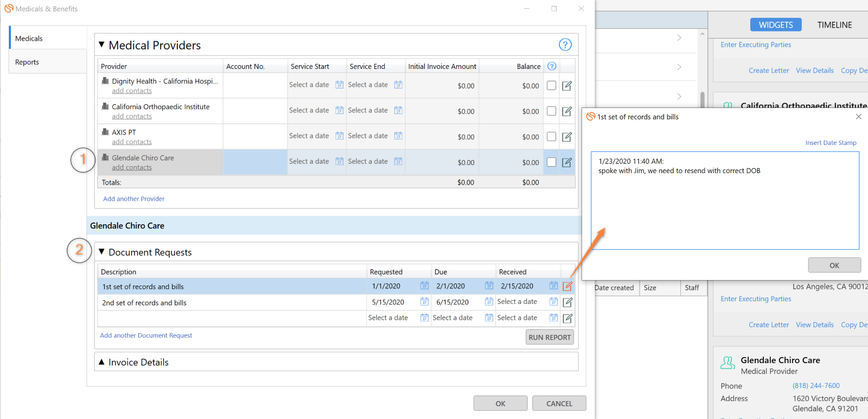Open Received date calendar for 2nd set of records
The height and width of the screenshot is (419, 868).
pyautogui.click(x=553, y=302)
